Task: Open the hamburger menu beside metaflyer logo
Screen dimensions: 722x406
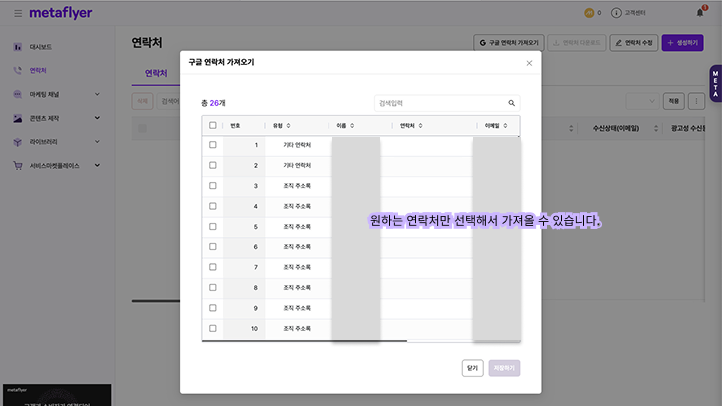Action: (17, 13)
